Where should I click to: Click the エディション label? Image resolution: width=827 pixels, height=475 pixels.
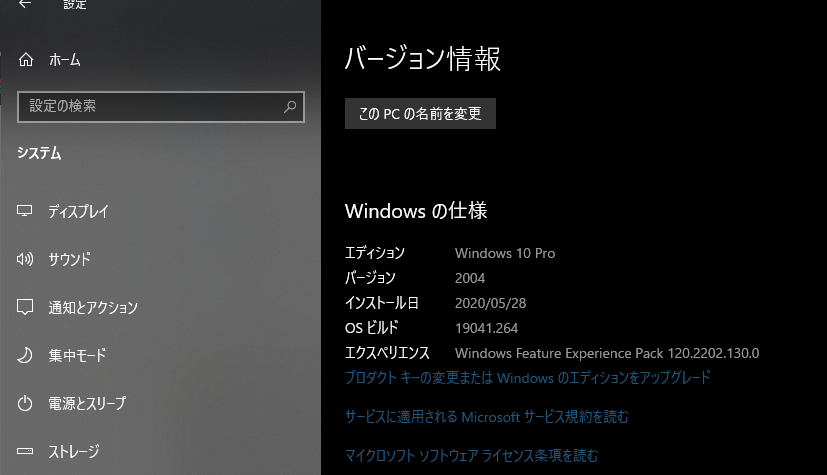375,253
